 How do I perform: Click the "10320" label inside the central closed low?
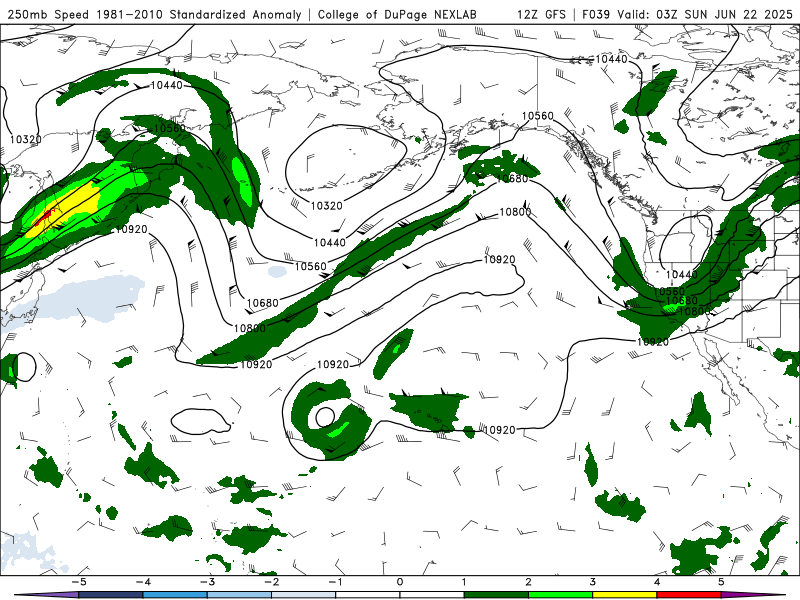tap(327, 206)
